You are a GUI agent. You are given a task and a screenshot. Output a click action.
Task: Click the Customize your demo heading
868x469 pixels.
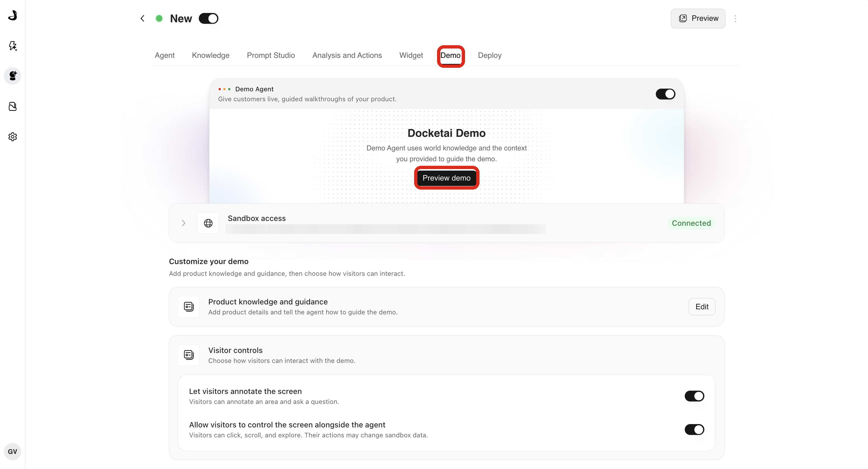(209, 261)
